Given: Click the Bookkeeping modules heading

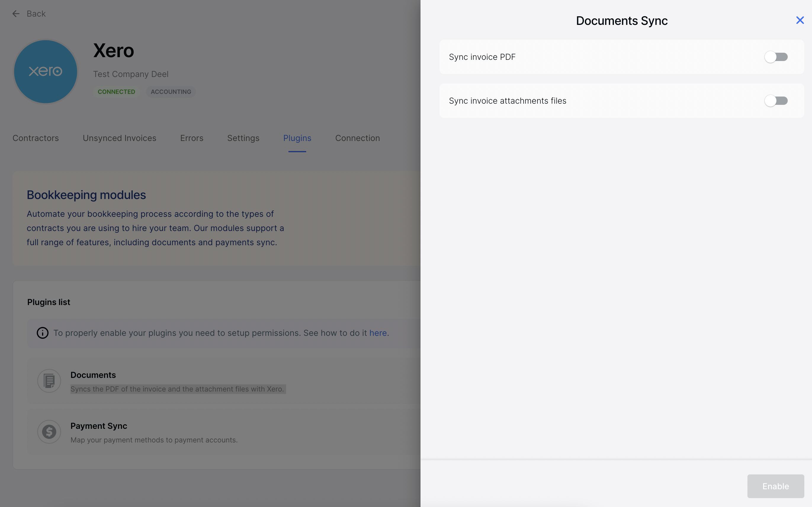Looking at the screenshot, I should [86, 195].
